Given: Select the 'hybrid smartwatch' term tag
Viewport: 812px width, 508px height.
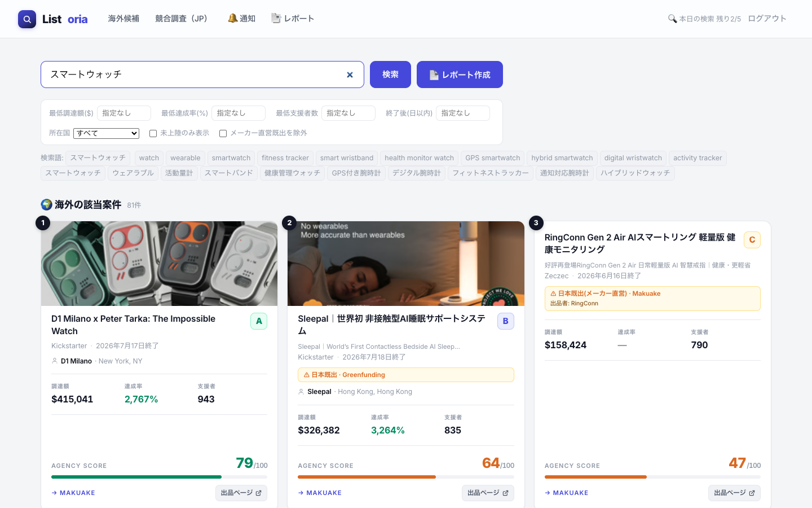Looking at the screenshot, I should pyautogui.click(x=562, y=158).
